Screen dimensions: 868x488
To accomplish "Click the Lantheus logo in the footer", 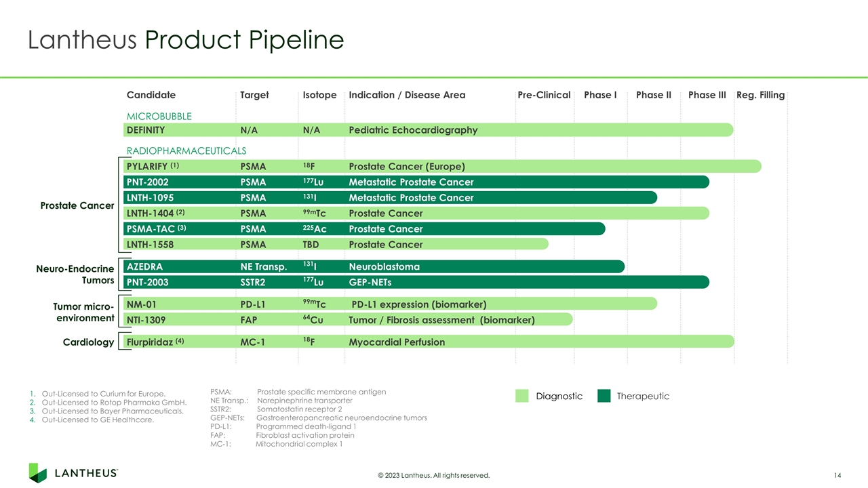I will point(73,472).
